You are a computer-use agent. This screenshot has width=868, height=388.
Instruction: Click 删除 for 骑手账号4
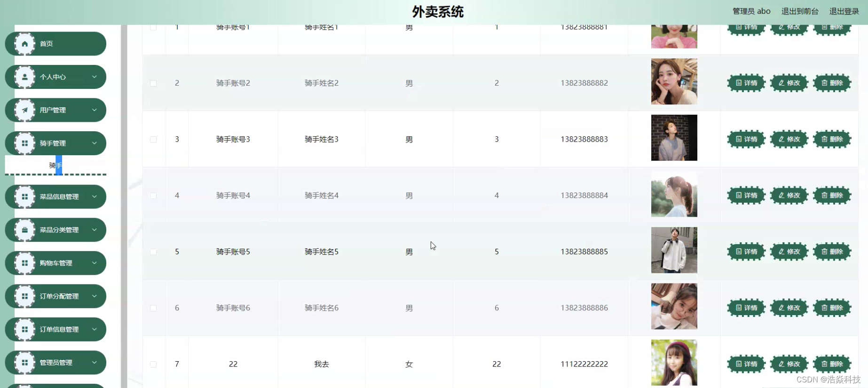click(832, 195)
